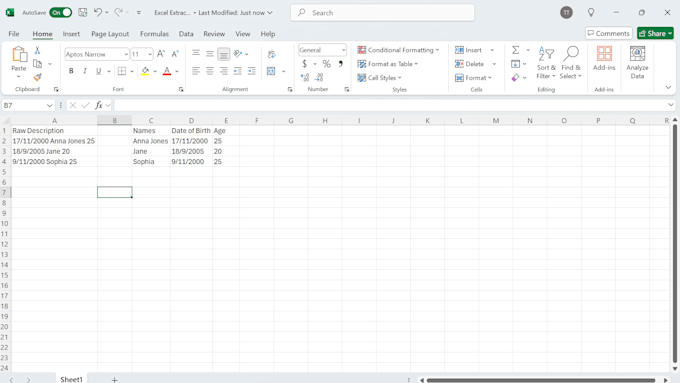Switch to the Page Layout tab
This screenshot has width=680, height=383.
pos(110,34)
